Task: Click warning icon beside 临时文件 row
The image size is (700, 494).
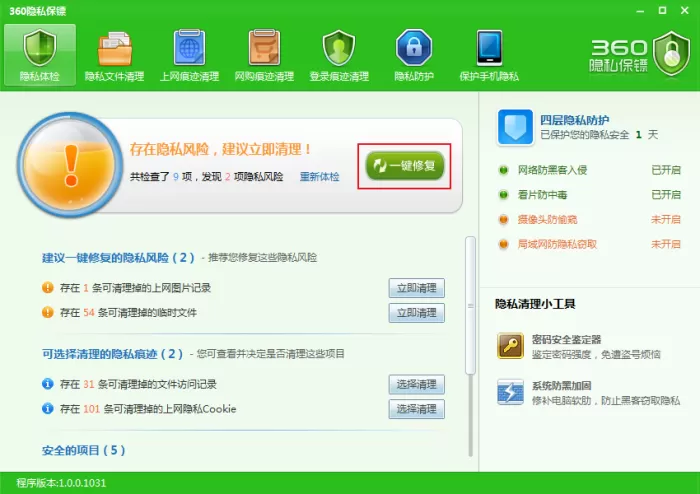Action: point(48,312)
